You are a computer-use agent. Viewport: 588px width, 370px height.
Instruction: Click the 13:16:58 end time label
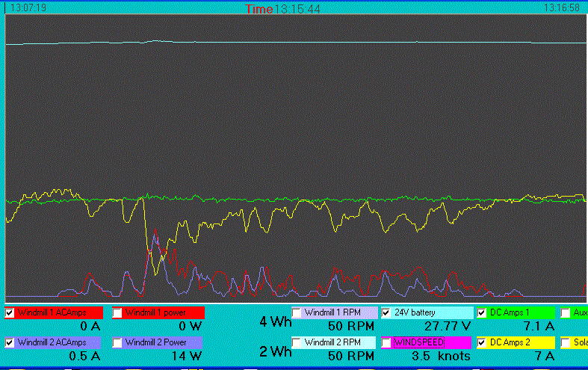coord(562,8)
